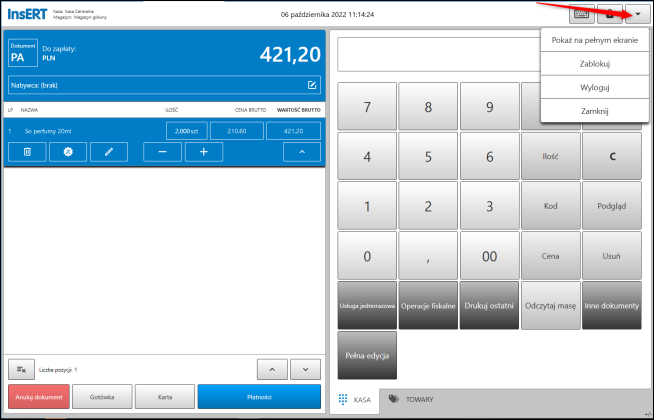Edit the item with the pencil icon
Image resolution: width=654 pixels, height=420 pixels.
coord(109,152)
